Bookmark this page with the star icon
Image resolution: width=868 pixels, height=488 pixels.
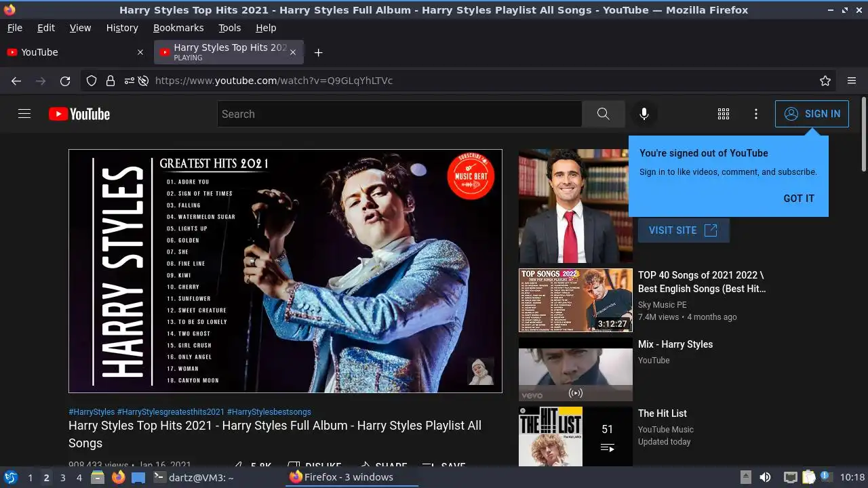pos(825,81)
